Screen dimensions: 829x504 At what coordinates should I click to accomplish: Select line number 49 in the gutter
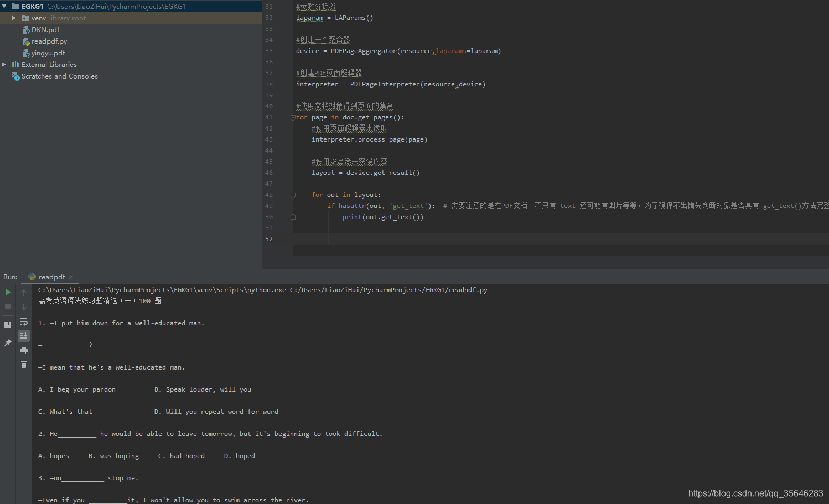coord(268,205)
